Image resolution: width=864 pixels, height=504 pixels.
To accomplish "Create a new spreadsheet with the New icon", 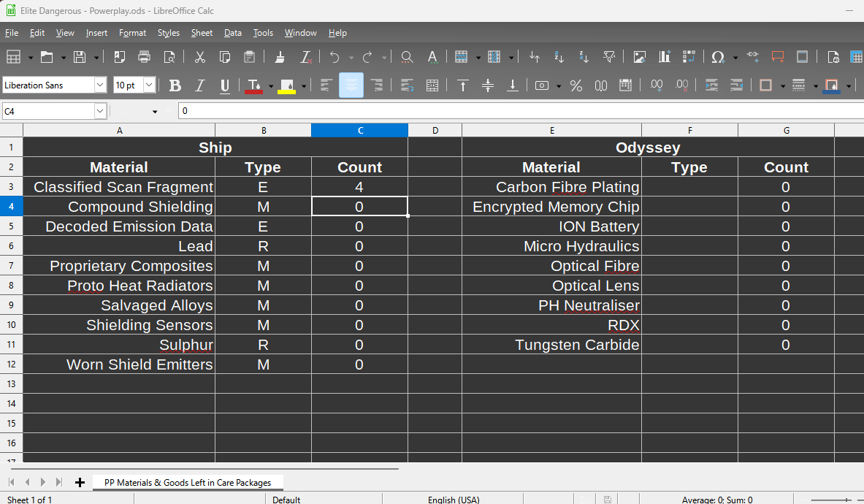I will coord(13,57).
